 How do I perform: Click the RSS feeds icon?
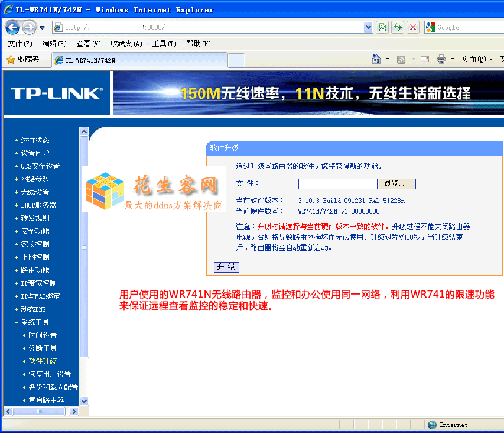(x=401, y=60)
